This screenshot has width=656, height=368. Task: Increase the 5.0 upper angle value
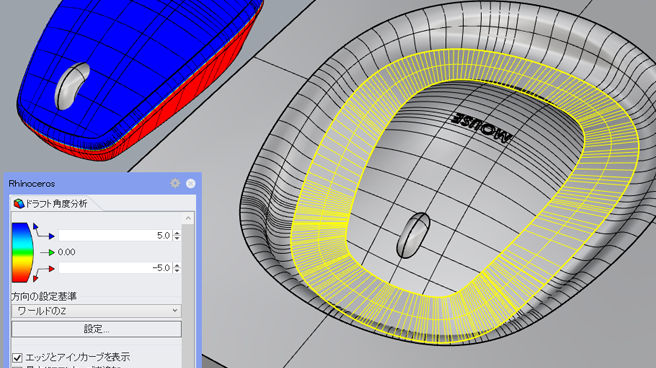177,233
